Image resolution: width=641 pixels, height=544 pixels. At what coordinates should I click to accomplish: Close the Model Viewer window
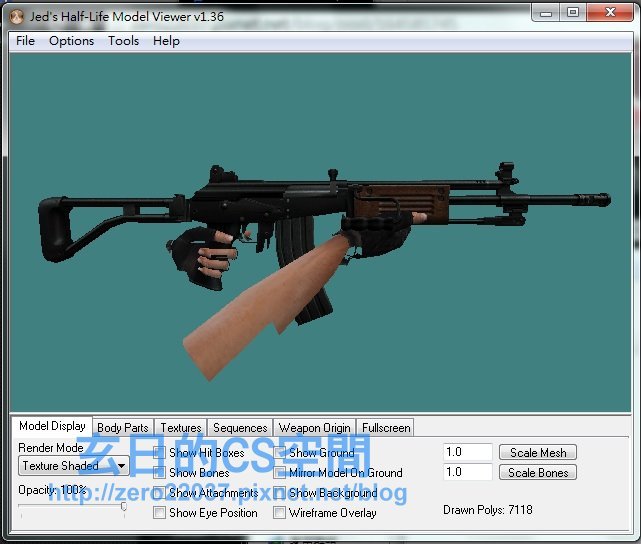[610, 13]
